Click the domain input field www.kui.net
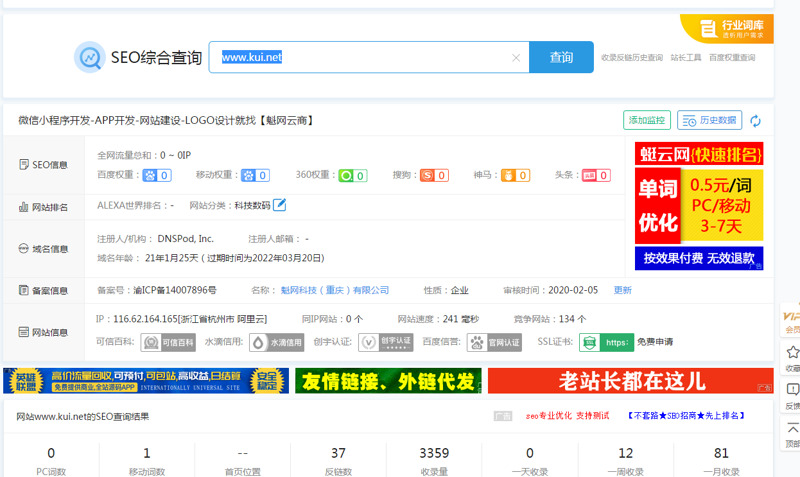 (x=360, y=58)
